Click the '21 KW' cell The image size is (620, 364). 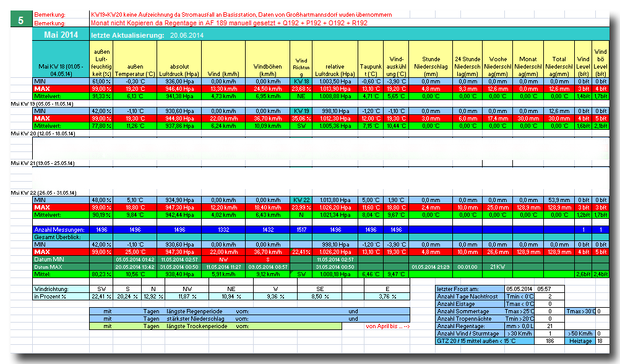498,267
